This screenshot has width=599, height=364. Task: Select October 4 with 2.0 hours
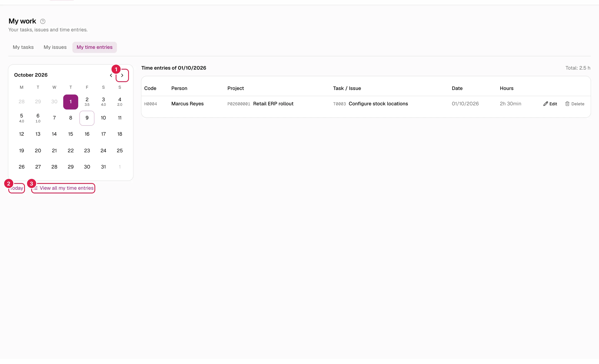[x=120, y=102]
